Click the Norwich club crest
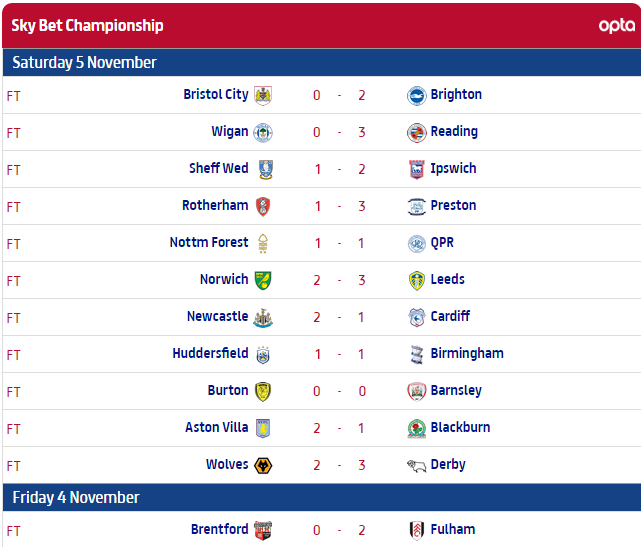Viewport: 641px width, 547px height. click(x=263, y=281)
